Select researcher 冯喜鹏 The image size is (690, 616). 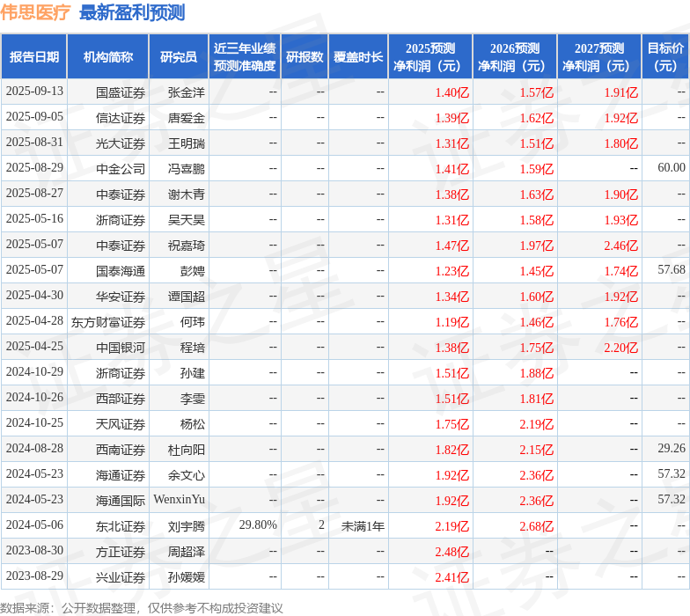click(187, 169)
